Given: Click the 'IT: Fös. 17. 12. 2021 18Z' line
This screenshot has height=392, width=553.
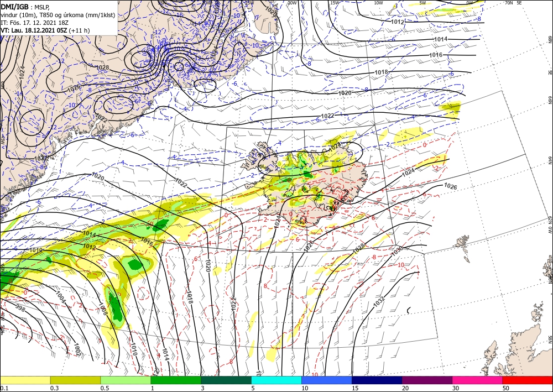Looking at the screenshot, I should [34, 23].
